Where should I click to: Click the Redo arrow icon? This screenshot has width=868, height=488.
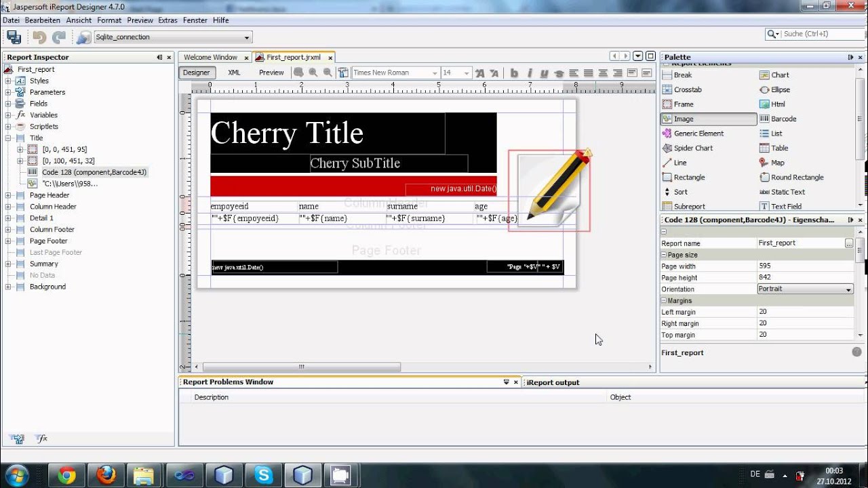(59, 37)
